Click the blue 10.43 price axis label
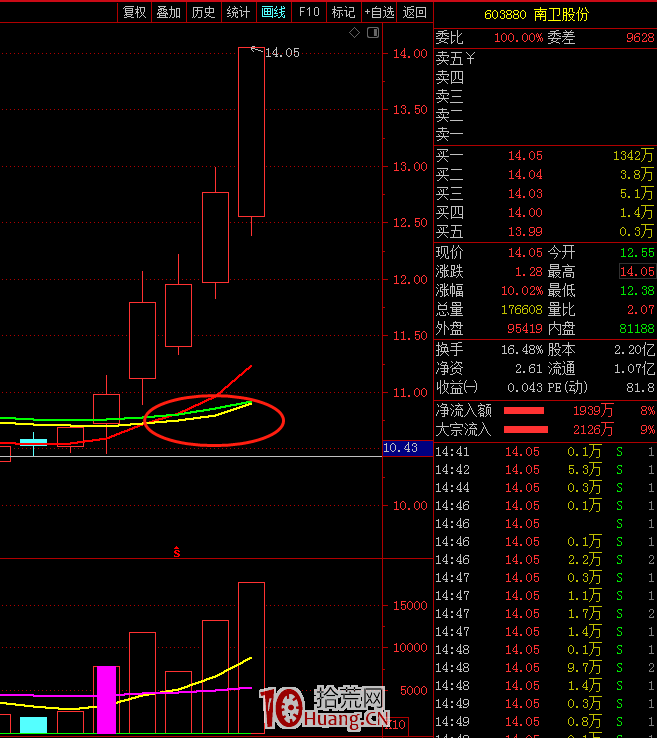The width and height of the screenshot is (657, 738). [x=408, y=448]
